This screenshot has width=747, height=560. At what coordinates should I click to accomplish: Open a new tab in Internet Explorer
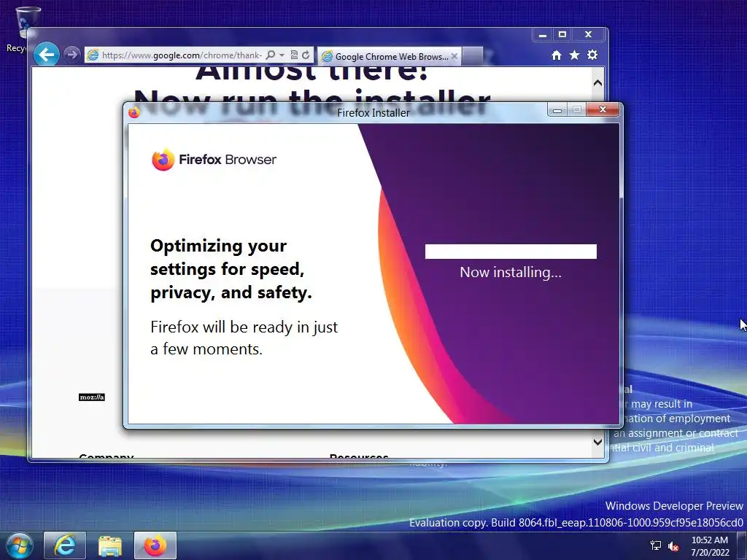click(472, 56)
